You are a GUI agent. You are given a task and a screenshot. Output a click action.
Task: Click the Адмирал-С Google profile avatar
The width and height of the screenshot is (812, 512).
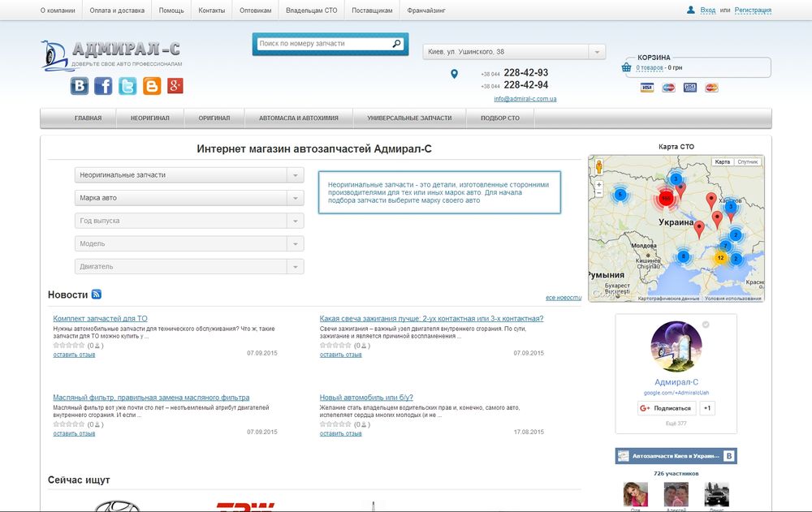[x=676, y=346]
